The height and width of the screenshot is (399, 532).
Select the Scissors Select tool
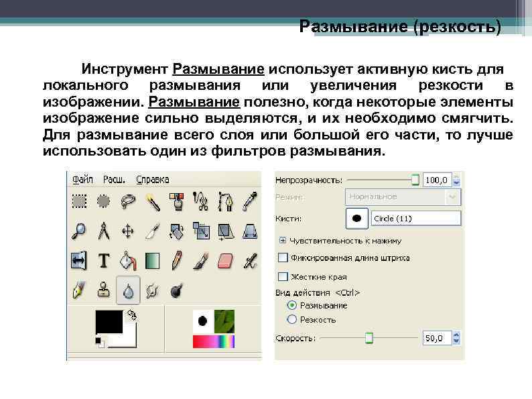point(200,201)
